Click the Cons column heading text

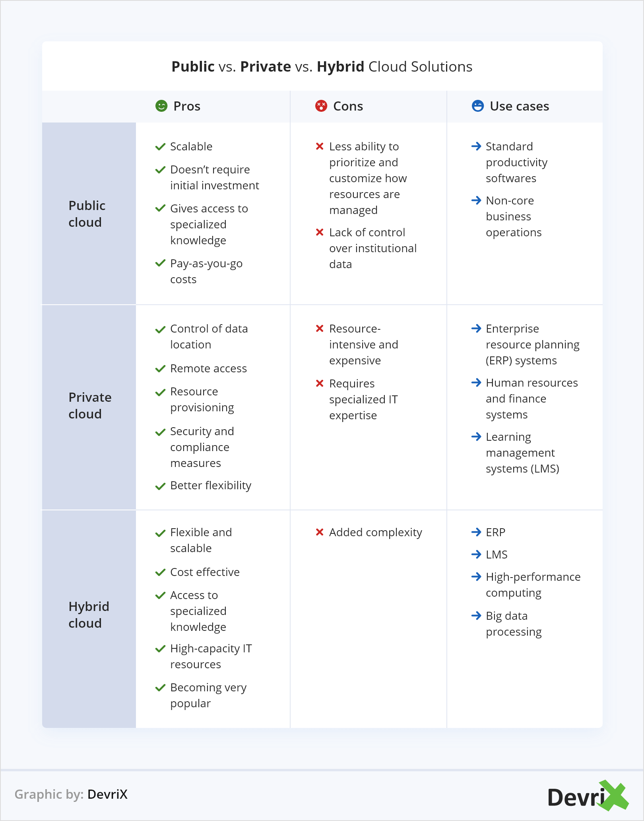click(348, 106)
